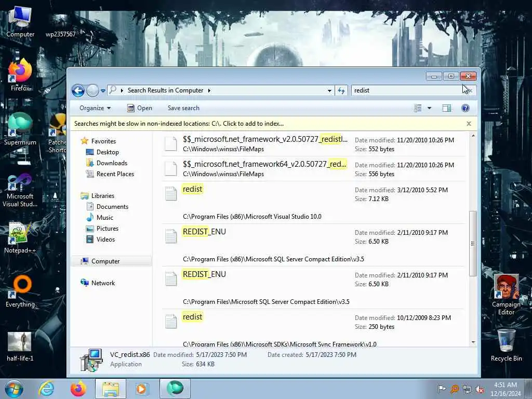
Task: Change the view with the view icon
Action: tap(418, 108)
